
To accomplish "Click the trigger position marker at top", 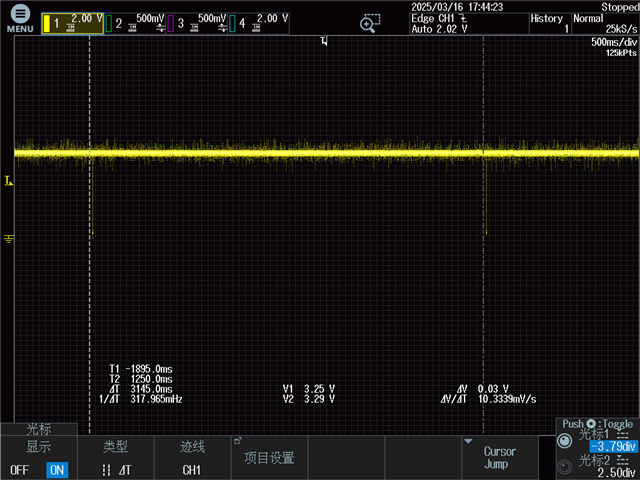I will pyautogui.click(x=324, y=41).
